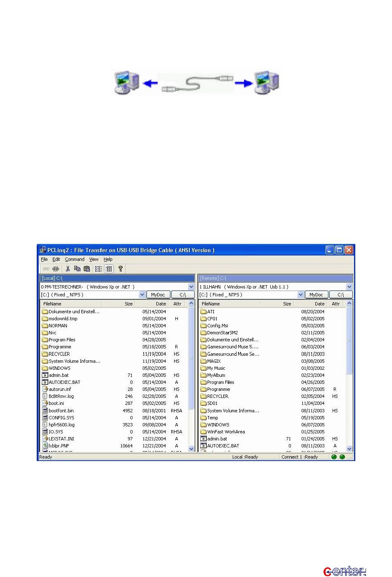Click the DemonStarSM2 folder icon
Image resolution: width=392 pixels, height=577 pixels.
(203, 333)
